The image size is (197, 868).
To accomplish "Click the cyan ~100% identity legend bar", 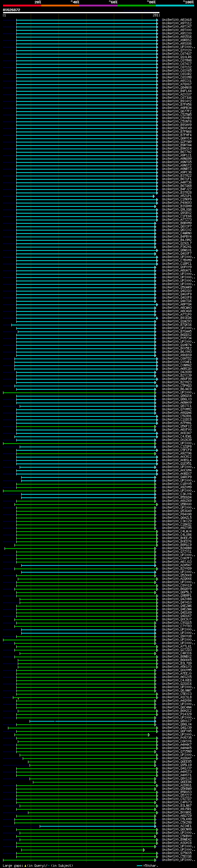I will (175, 6).
